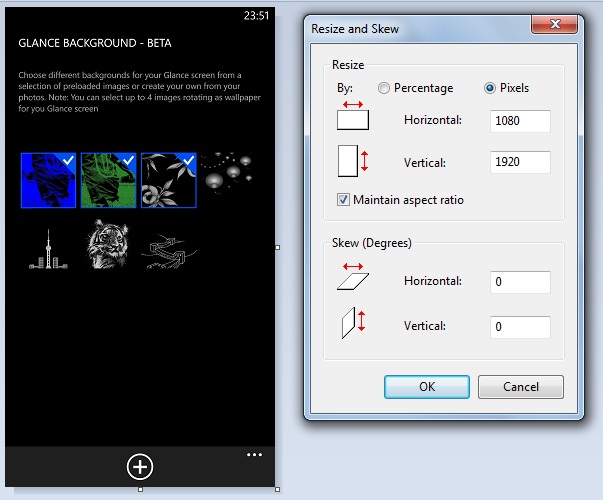Select the green tinted background thumbnail
This screenshot has height=500, width=603.
(x=108, y=180)
